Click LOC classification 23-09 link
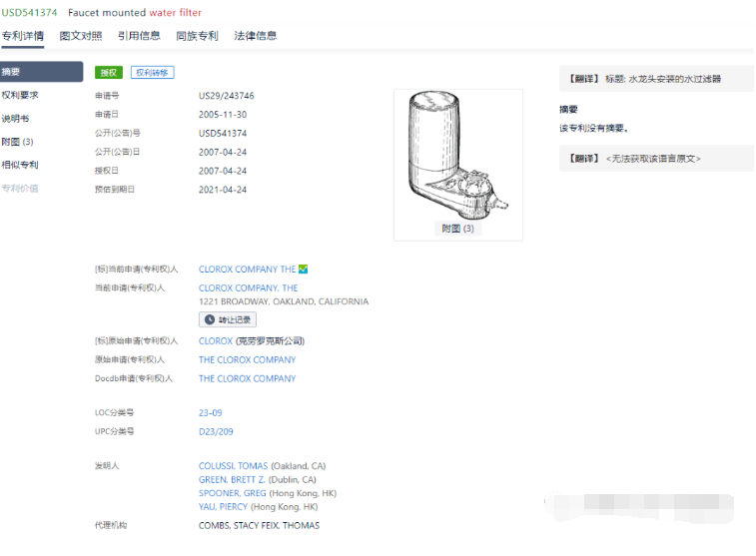Viewport: 756px width, 556px height. 211,412
